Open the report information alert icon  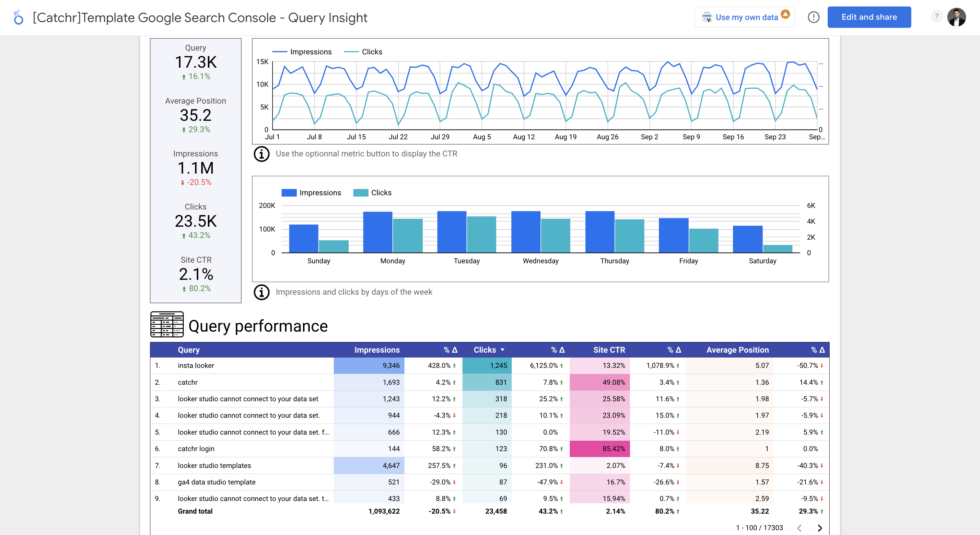(x=813, y=17)
